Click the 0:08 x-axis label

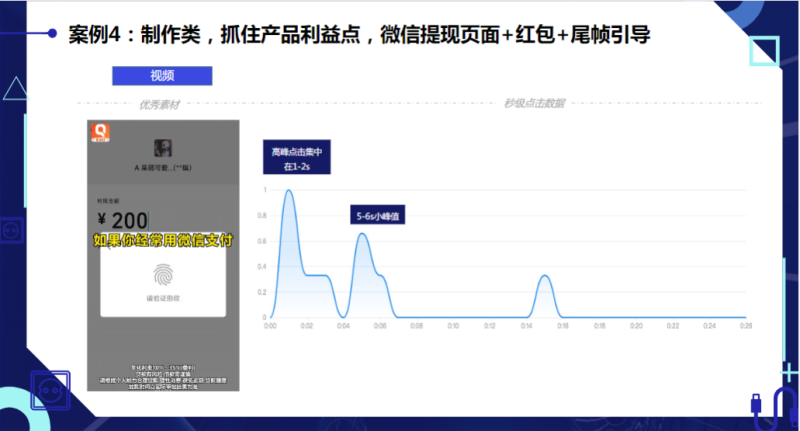pos(417,326)
